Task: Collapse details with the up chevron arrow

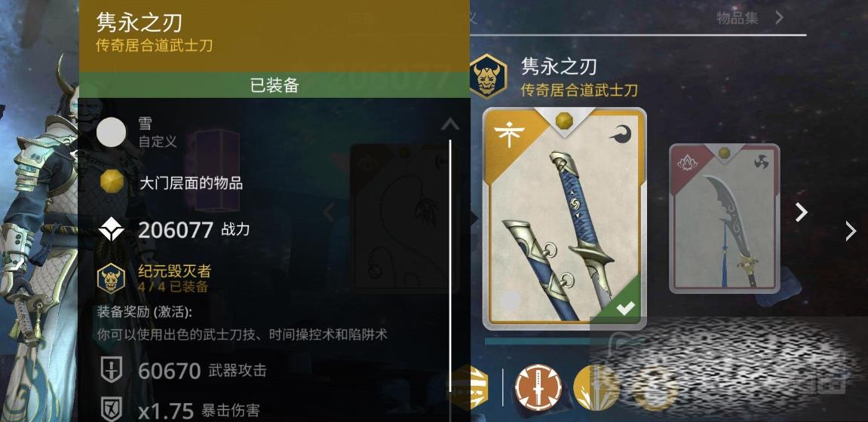Action: point(450,124)
